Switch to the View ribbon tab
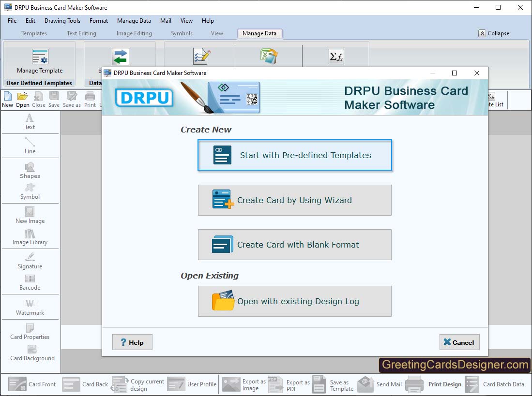 (x=217, y=33)
